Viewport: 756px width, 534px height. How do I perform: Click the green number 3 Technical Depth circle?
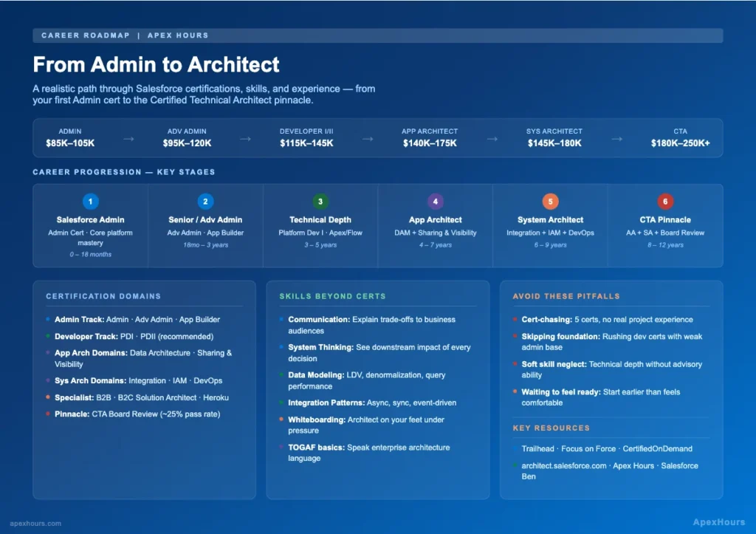click(x=320, y=201)
